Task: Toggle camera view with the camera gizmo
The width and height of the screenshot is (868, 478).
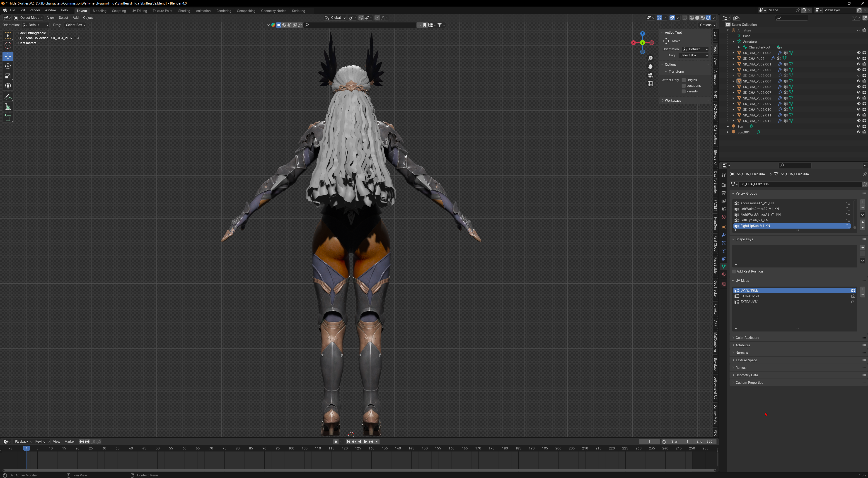Action: tap(650, 75)
